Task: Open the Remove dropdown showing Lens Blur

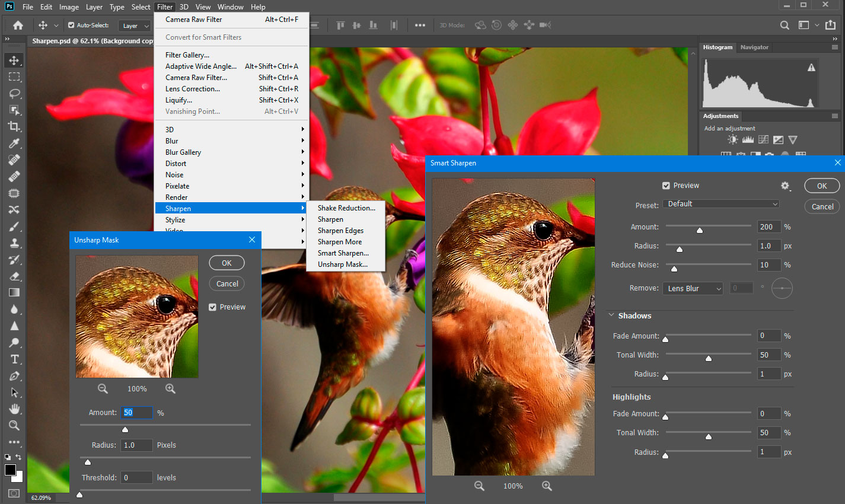Action: [x=693, y=288]
